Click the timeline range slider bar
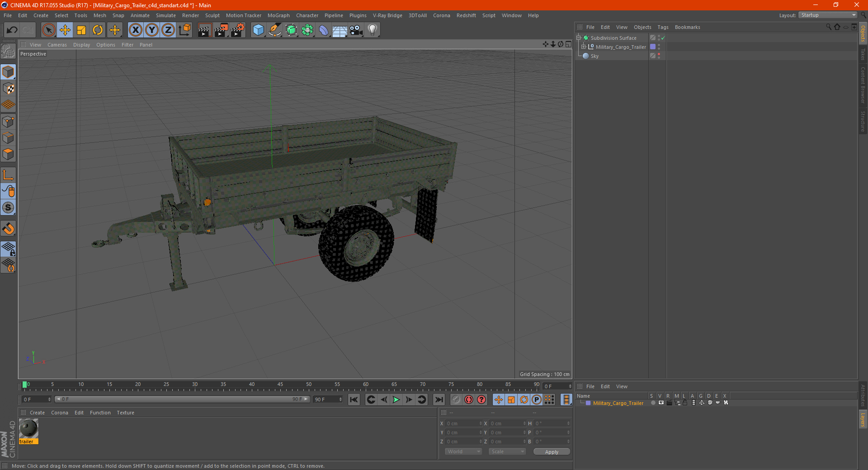Screen dimensions: 868x470 (182, 399)
